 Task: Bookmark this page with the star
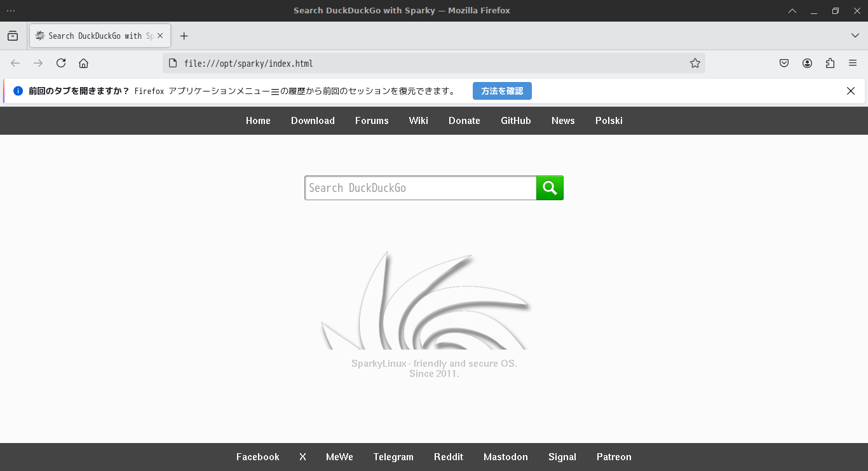[695, 63]
